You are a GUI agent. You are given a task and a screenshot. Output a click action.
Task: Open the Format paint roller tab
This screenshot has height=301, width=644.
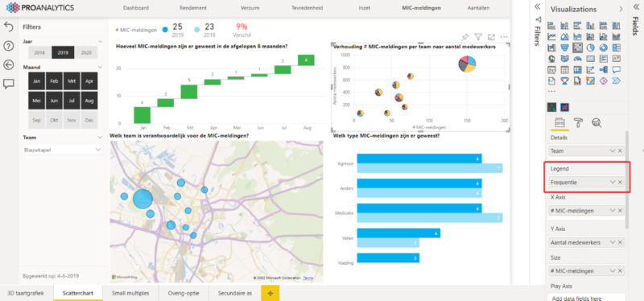click(x=578, y=122)
